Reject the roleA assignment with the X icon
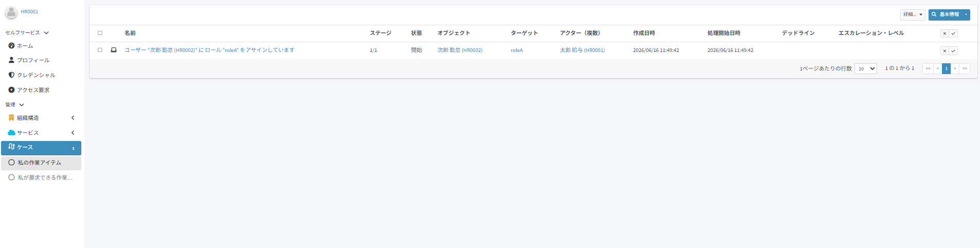 (944, 51)
